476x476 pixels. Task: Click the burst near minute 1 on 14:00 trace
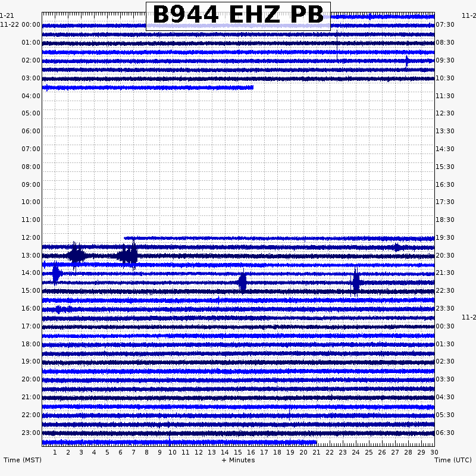click(57, 274)
